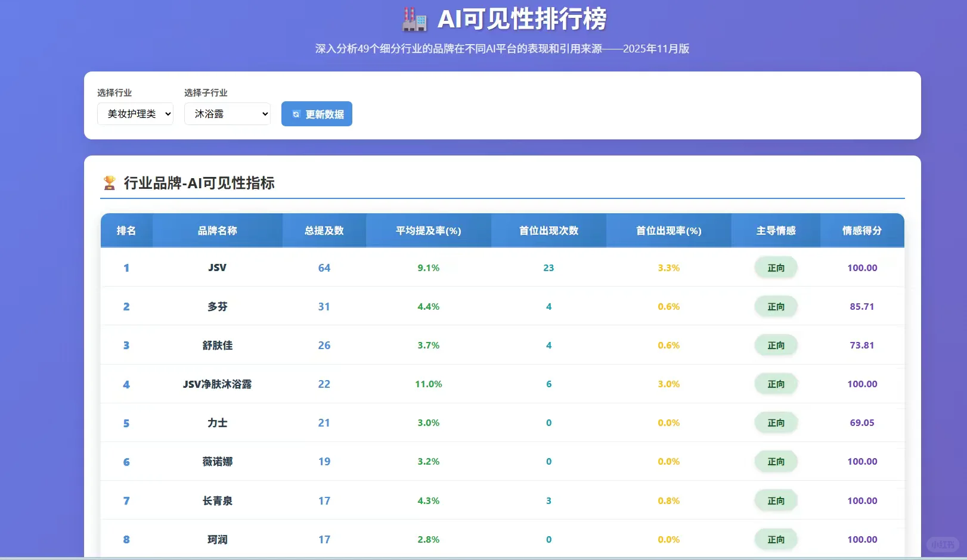The image size is (967, 560).
Task: Click the 正向 sentiment badge for JSV
Action: 776,267
